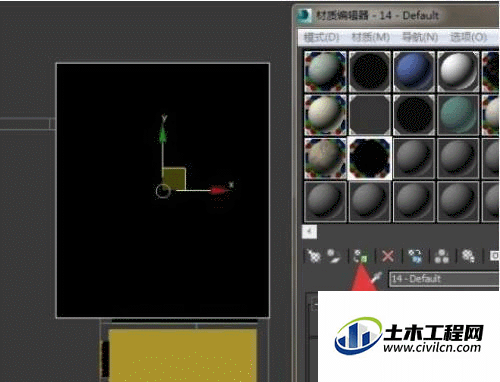Select the teal green sphere sample slot
500x382 pixels.
coord(458,115)
